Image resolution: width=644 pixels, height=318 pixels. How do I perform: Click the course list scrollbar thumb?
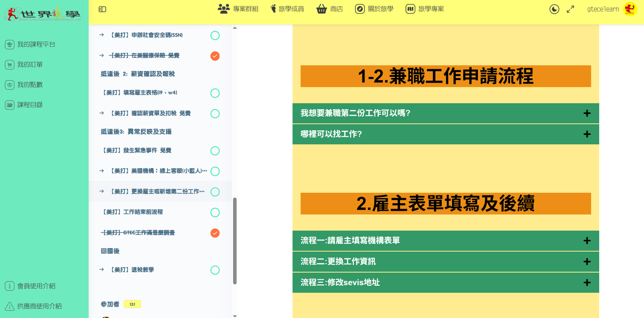[235, 241]
